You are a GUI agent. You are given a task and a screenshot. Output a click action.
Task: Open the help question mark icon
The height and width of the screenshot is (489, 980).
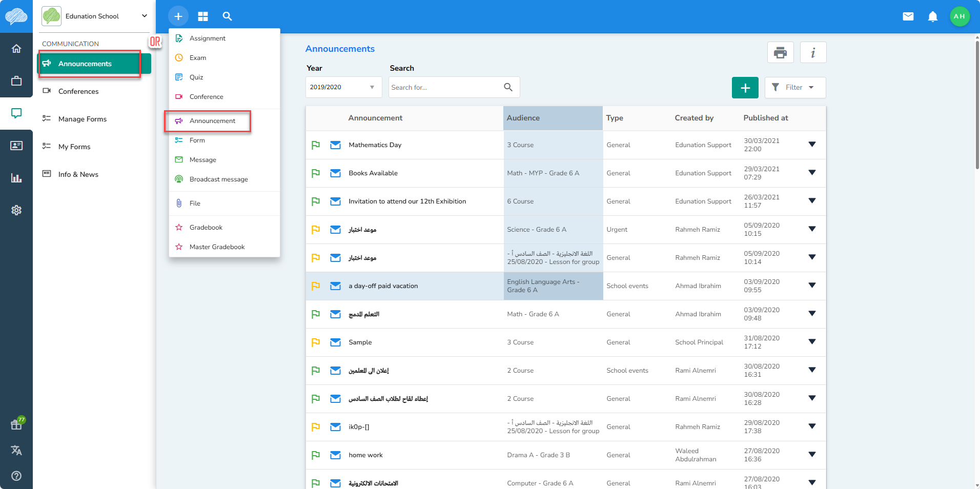coord(16,476)
